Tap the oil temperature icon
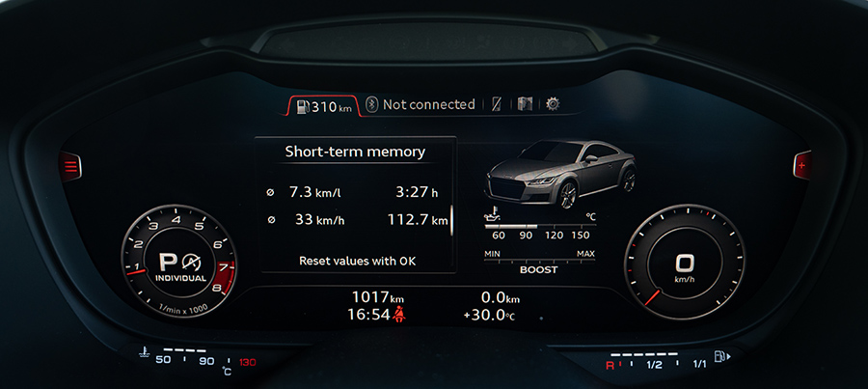 pos(491,214)
